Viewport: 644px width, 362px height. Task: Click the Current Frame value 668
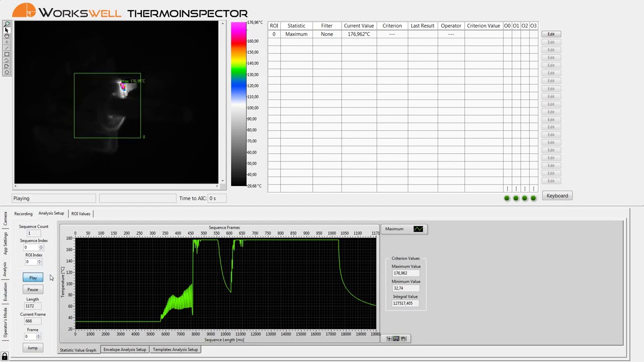click(x=33, y=321)
